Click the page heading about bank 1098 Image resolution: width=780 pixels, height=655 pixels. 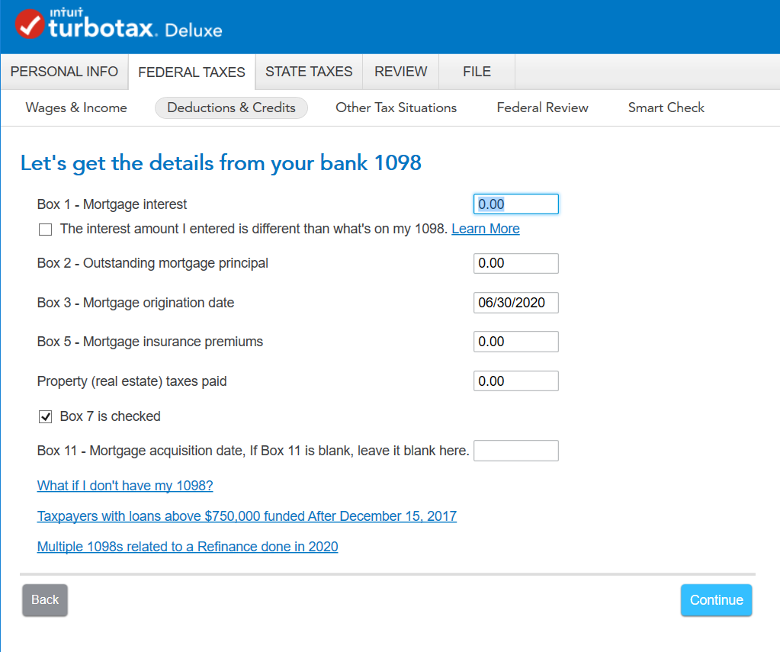click(x=221, y=163)
